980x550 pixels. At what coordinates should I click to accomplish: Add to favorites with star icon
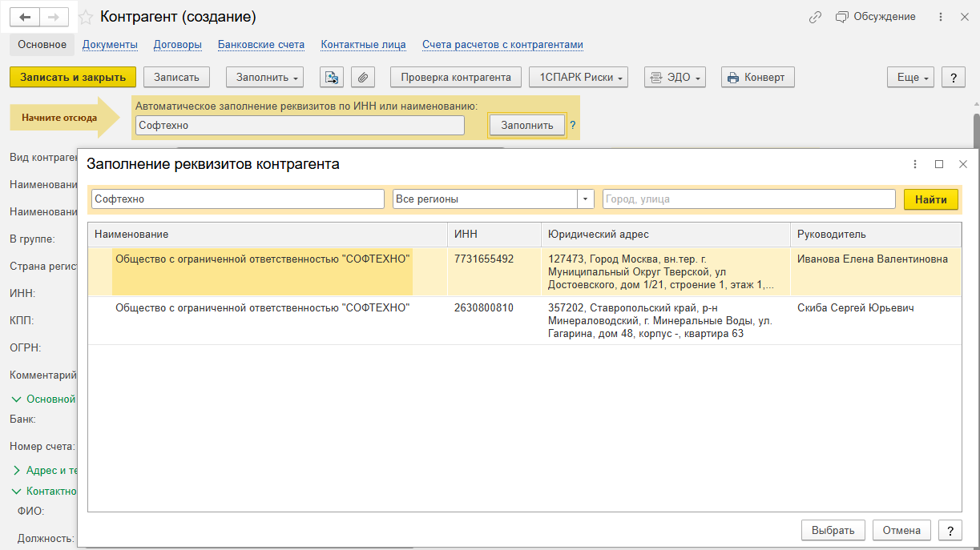click(86, 18)
